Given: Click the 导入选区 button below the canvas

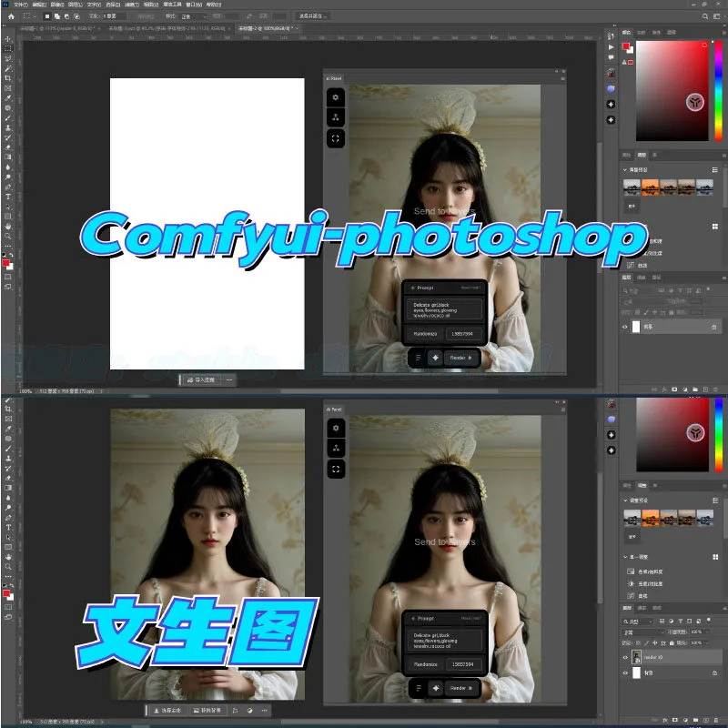Looking at the screenshot, I should (x=202, y=379).
